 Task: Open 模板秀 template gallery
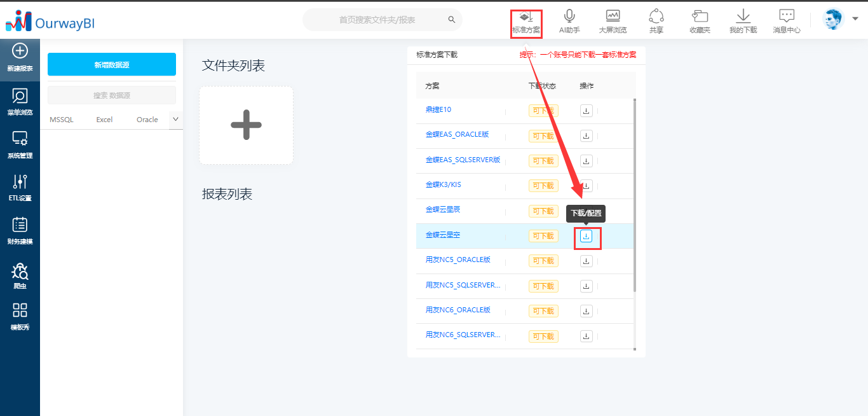point(20,317)
